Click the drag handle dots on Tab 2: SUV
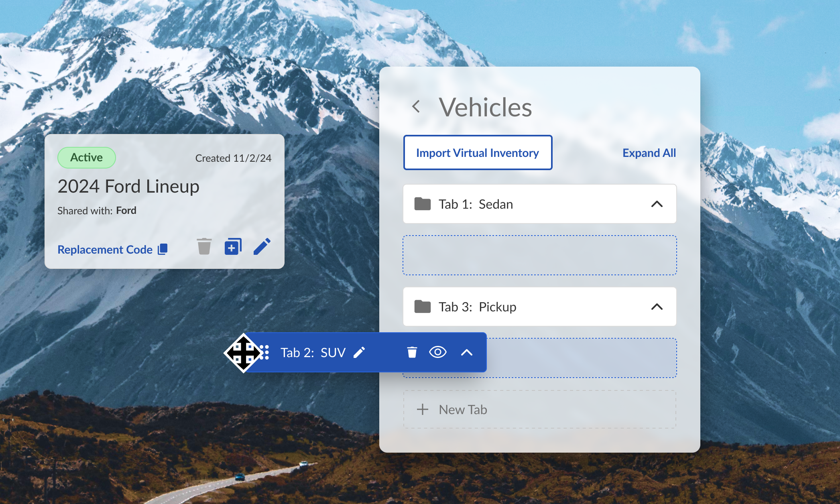The height and width of the screenshot is (504, 840). (264, 352)
